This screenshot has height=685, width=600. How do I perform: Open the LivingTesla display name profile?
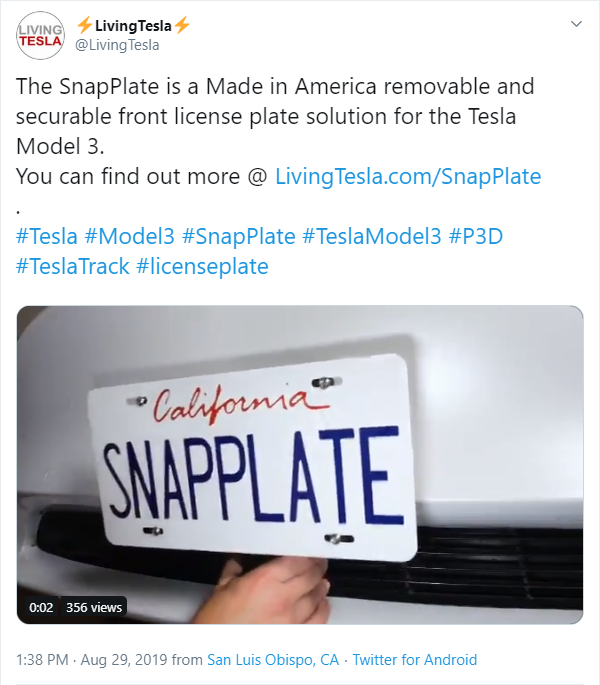(x=133, y=26)
